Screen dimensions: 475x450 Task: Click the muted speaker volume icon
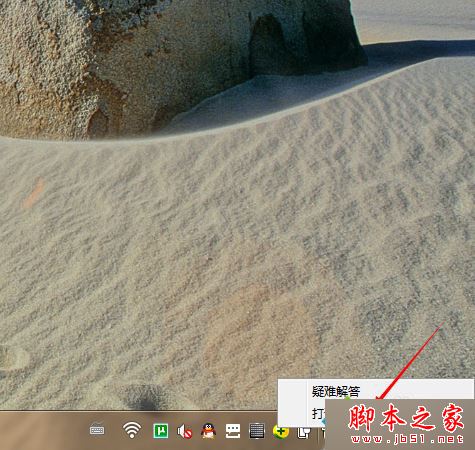184,431
